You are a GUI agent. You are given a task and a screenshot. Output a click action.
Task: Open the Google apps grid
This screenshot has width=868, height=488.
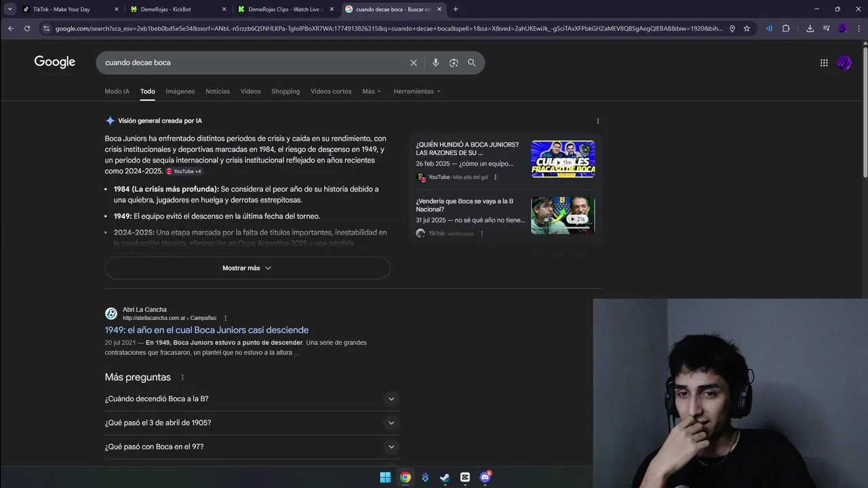pyautogui.click(x=824, y=62)
